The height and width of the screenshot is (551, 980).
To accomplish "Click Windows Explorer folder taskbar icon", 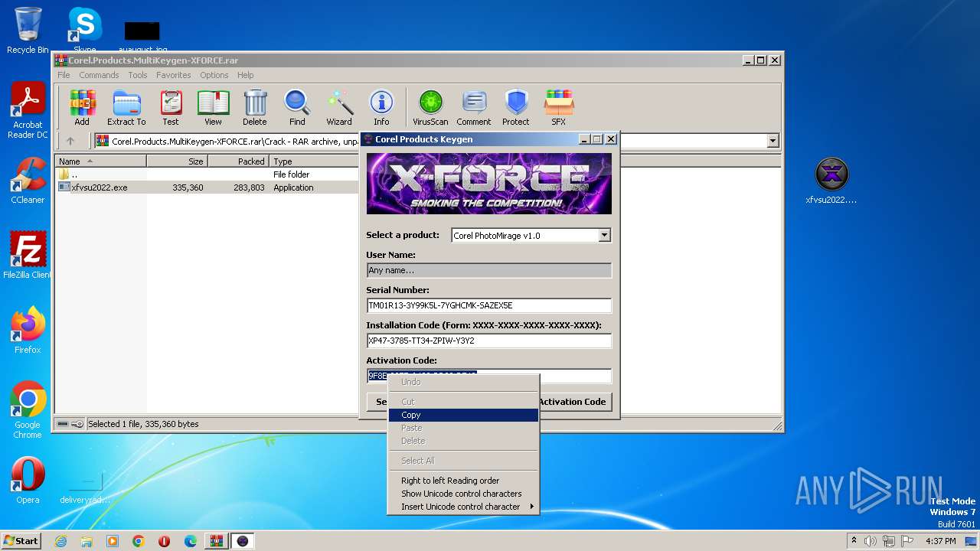I will coord(87,541).
